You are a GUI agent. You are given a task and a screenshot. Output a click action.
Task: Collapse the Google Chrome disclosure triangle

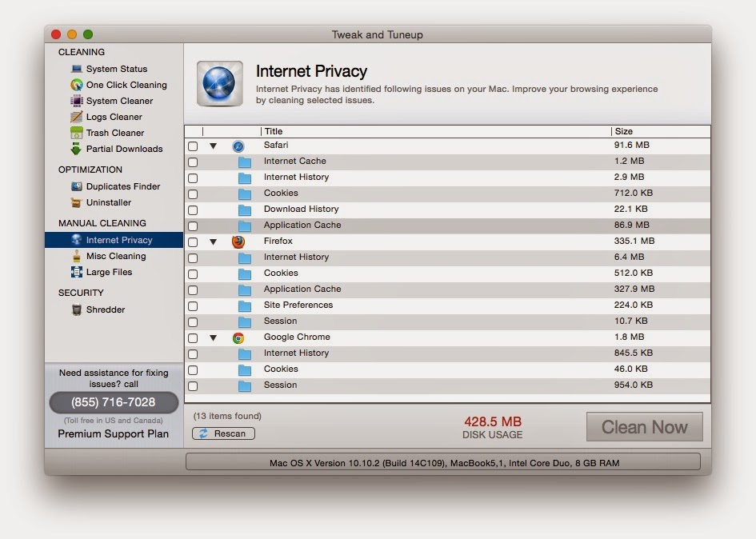click(x=213, y=337)
